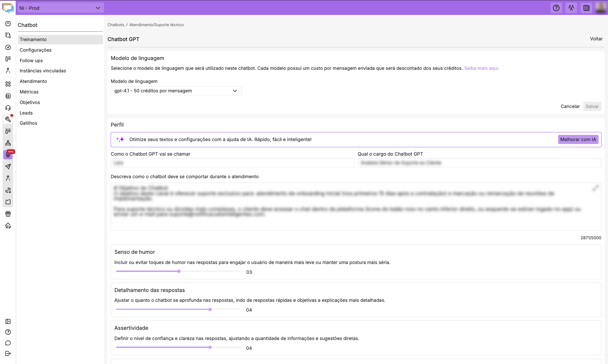Viewport: 608px width, 364px height.
Task: Select Treinamento in the Chatbot menu
Action: tap(60, 40)
